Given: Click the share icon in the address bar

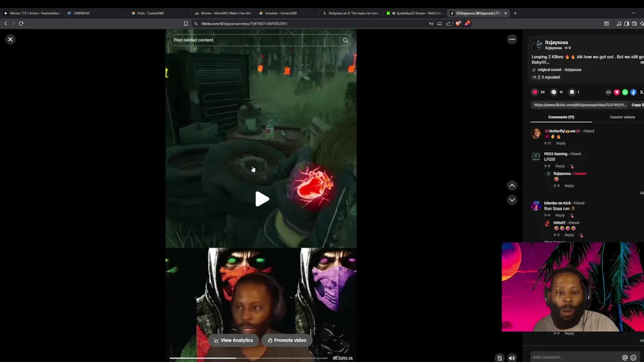Looking at the screenshot, I should click(448, 24).
